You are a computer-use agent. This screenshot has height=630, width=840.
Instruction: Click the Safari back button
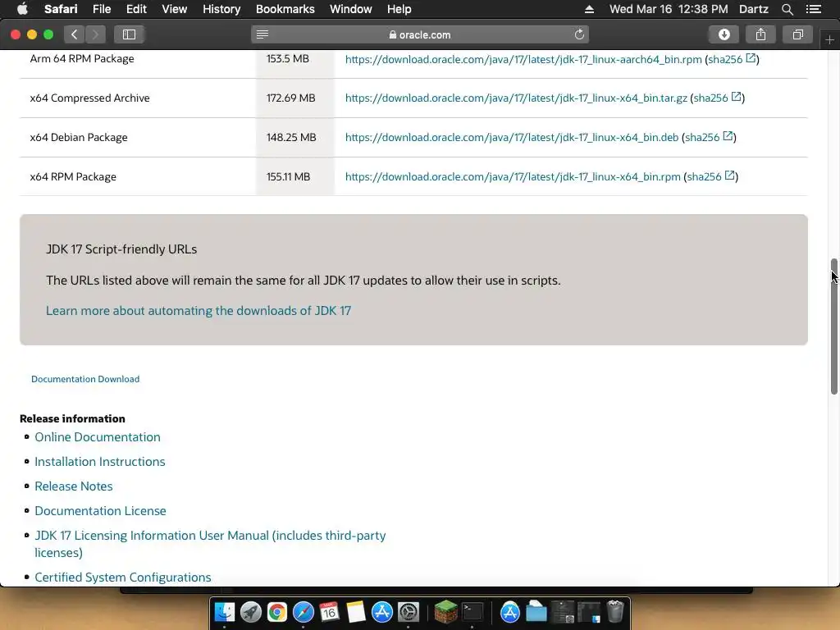coord(75,34)
